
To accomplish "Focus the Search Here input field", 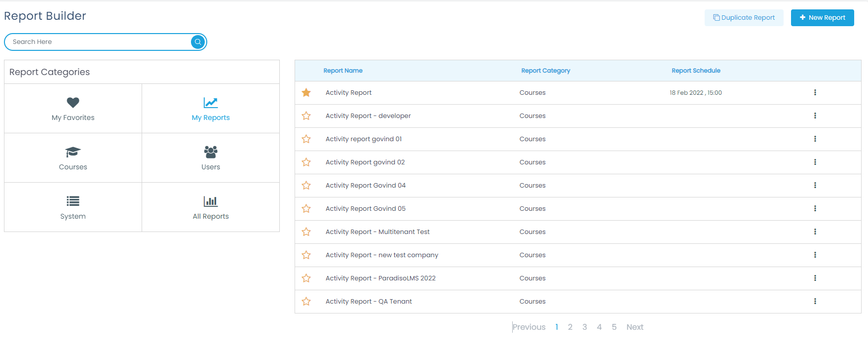I will [x=99, y=42].
